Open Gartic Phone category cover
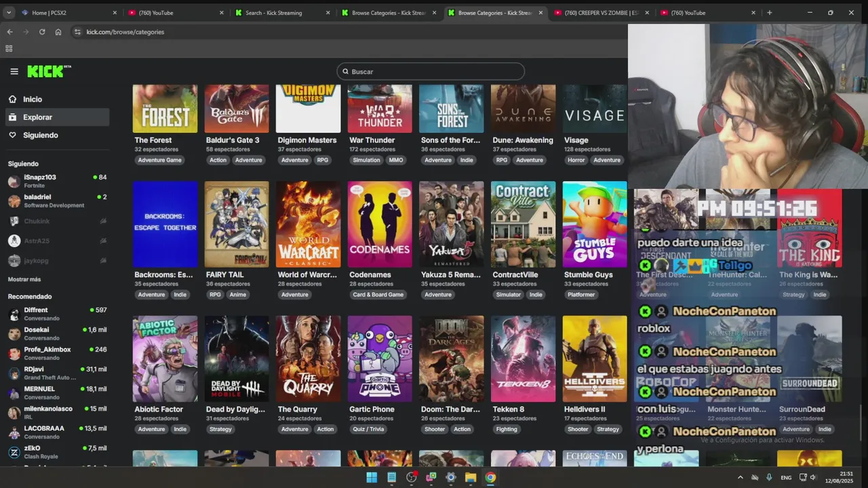The image size is (868, 488). (380, 359)
